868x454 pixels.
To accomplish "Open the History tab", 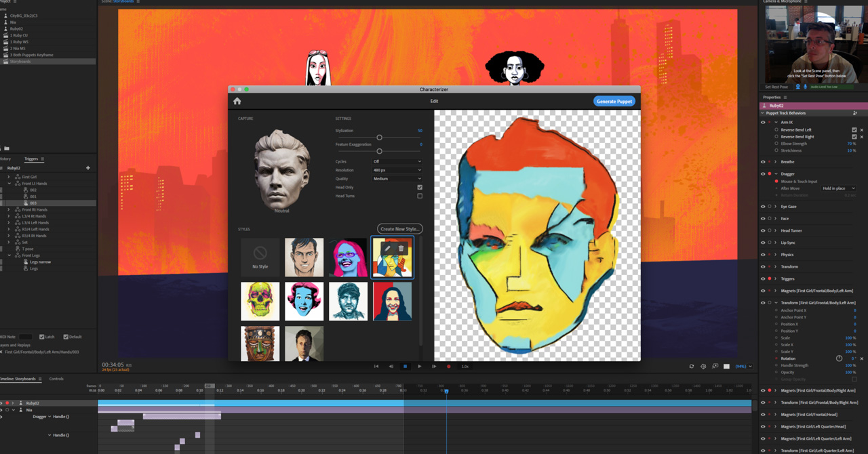I will coord(5,159).
